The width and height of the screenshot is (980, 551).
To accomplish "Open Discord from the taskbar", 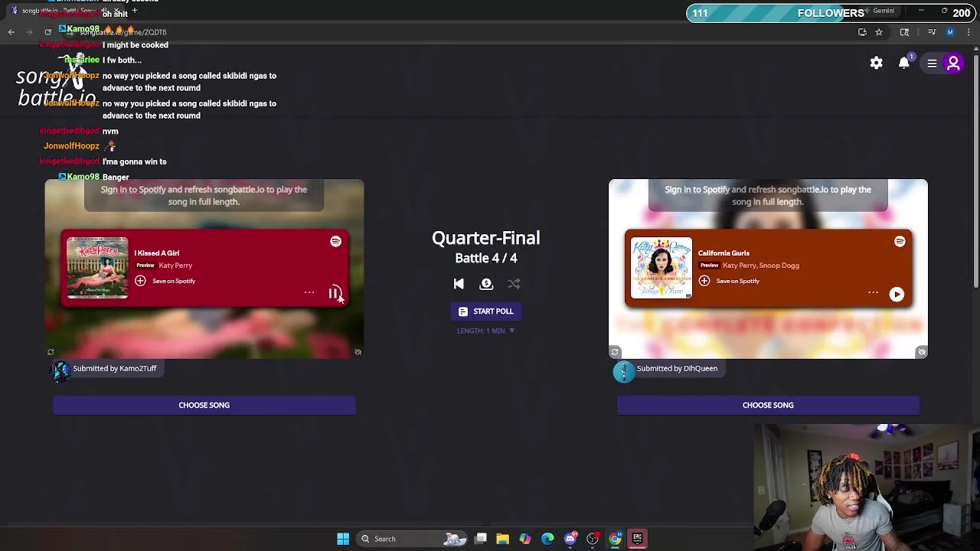I will coord(570,539).
